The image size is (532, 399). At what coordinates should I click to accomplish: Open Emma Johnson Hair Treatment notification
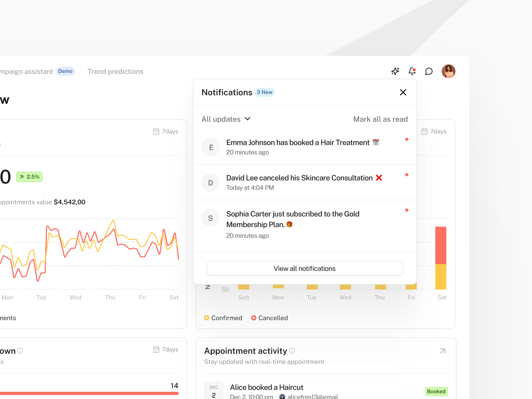coord(305,147)
